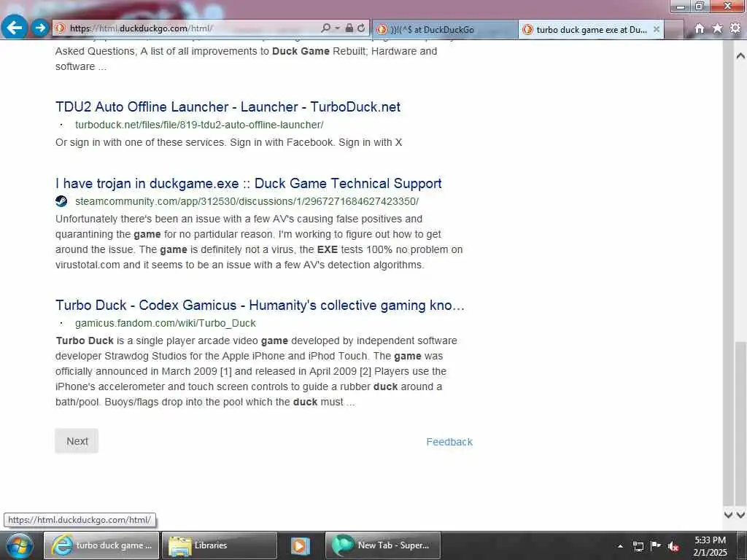The image size is (747, 560).
Task: Click the search magnifier in address bar
Action: tap(325, 28)
